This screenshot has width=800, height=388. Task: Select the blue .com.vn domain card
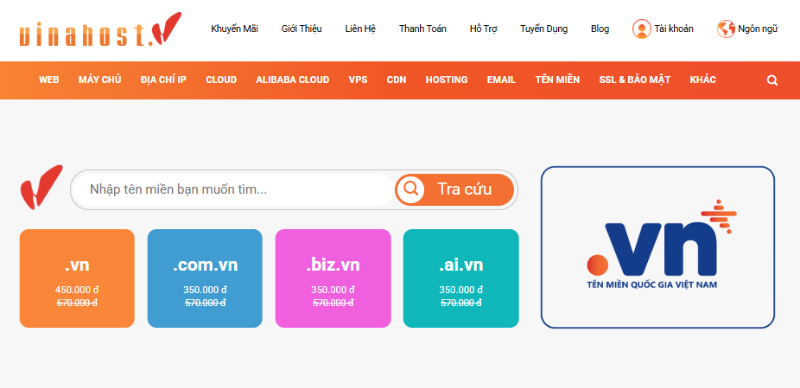[205, 278]
